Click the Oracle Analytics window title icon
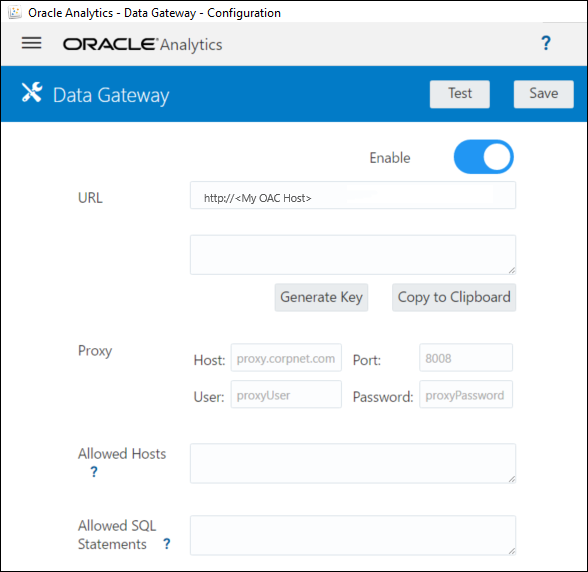588x572 pixels. click(x=15, y=12)
